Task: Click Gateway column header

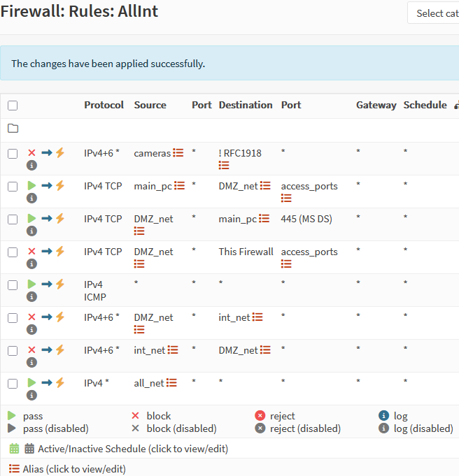Action: click(376, 105)
